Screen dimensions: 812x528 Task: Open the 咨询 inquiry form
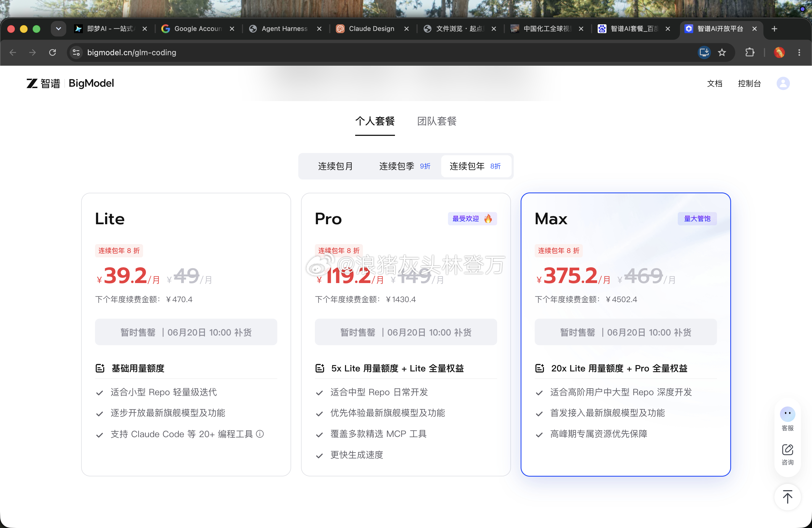coord(787,454)
